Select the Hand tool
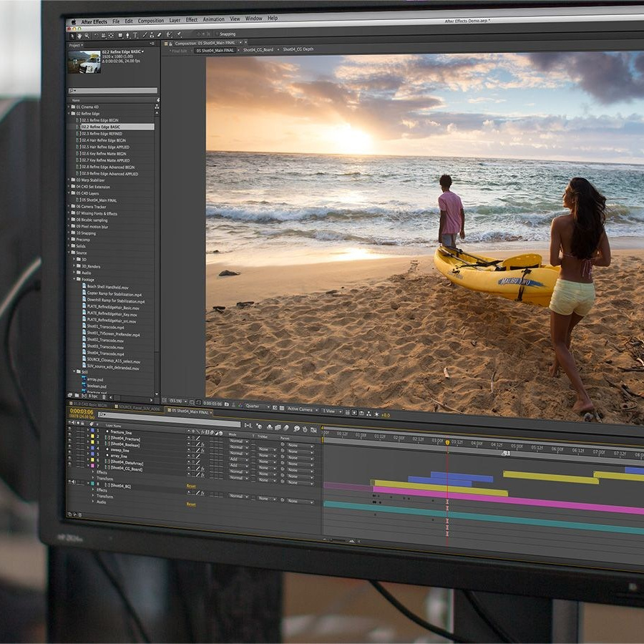This screenshot has width=644, height=644. [x=79, y=33]
